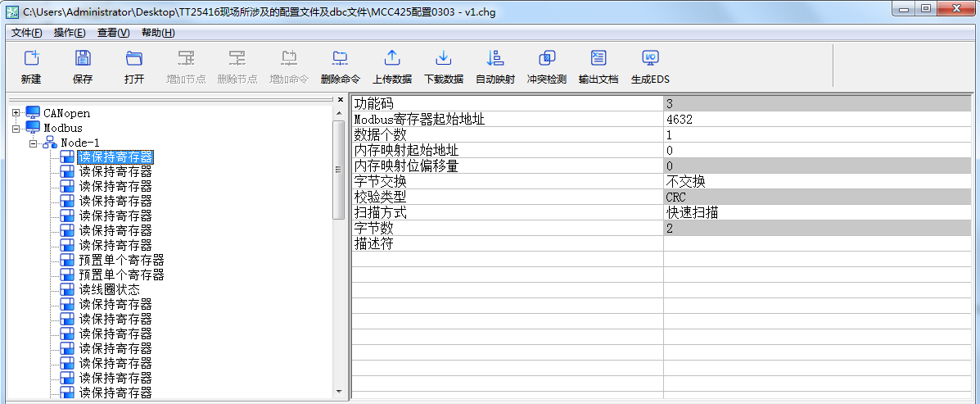Click the 数据个数 property label
This screenshot has height=404, width=980.
(380, 134)
